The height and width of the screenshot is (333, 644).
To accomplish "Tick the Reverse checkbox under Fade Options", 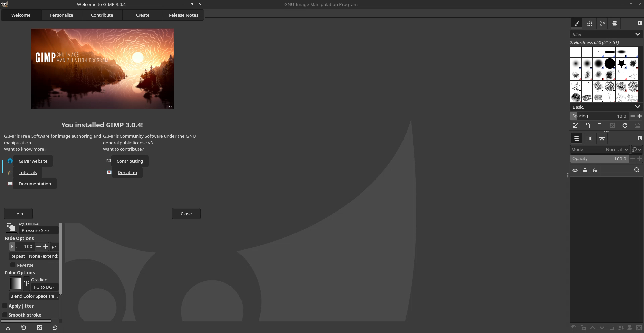I will tap(13, 265).
